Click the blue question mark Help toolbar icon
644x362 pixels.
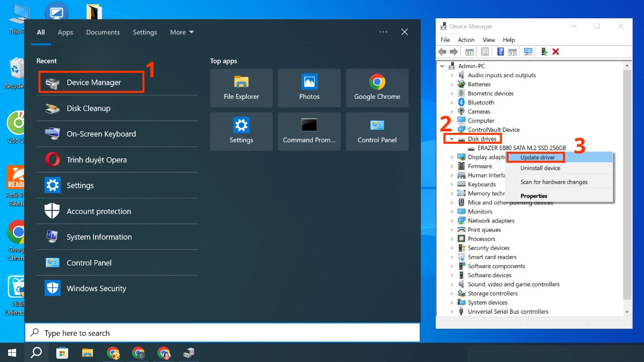(x=500, y=52)
